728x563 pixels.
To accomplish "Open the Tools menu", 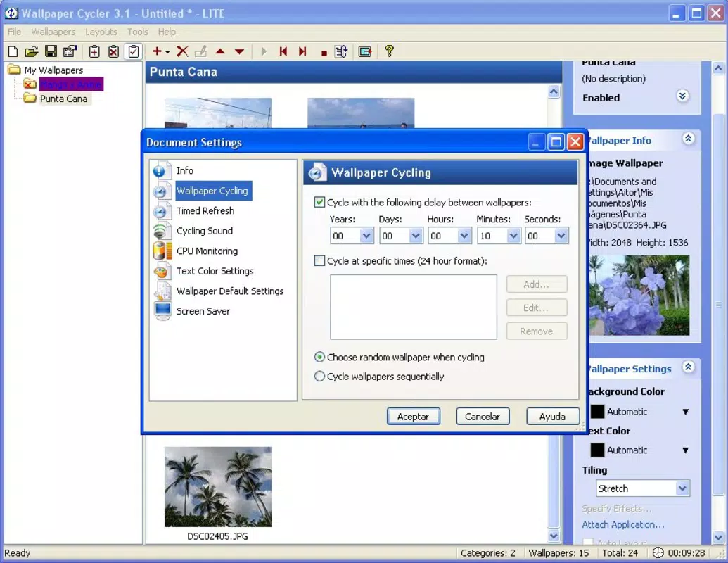I will (x=138, y=32).
